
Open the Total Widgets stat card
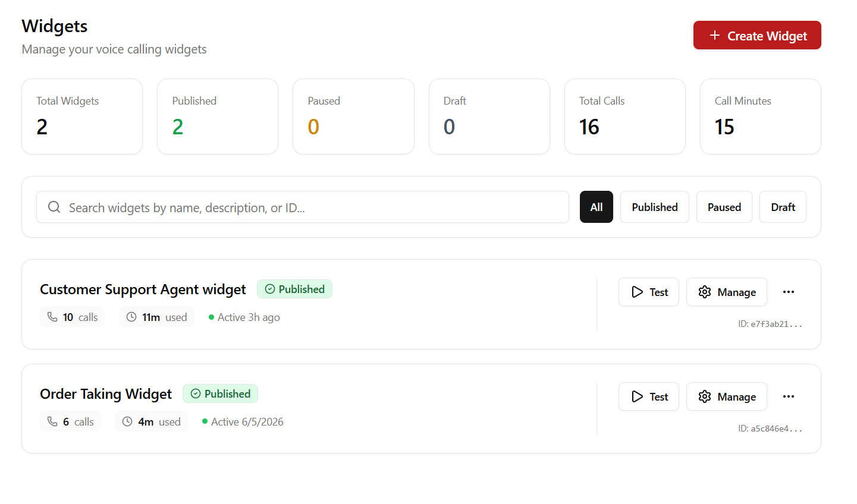[82, 116]
